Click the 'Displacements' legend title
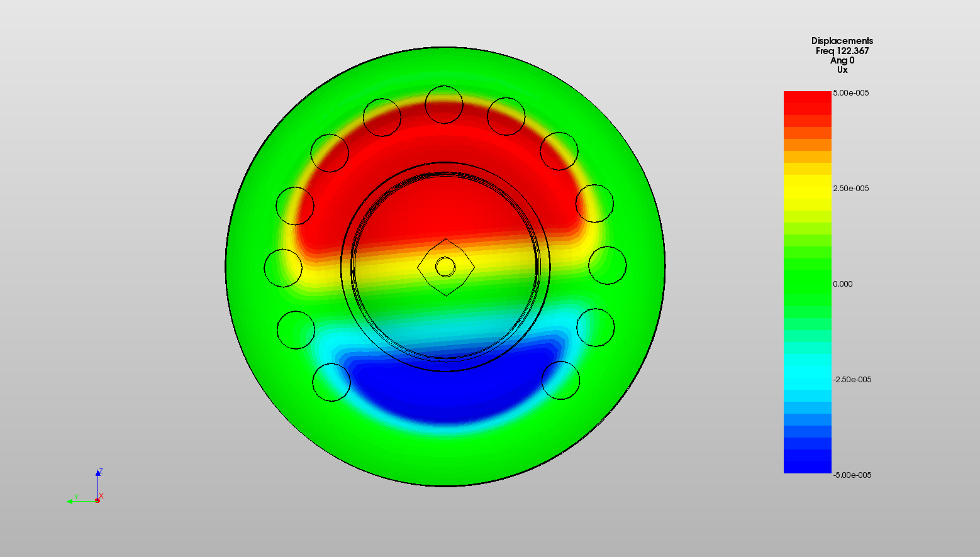 [842, 41]
